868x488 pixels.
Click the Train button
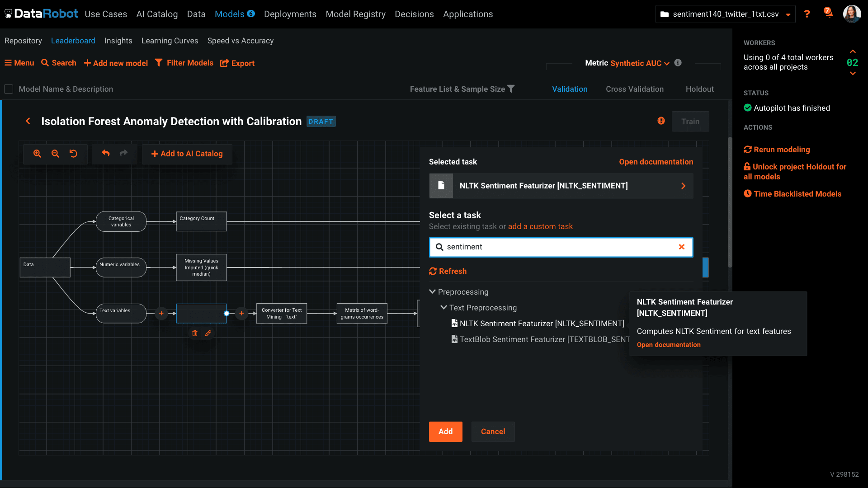click(690, 122)
